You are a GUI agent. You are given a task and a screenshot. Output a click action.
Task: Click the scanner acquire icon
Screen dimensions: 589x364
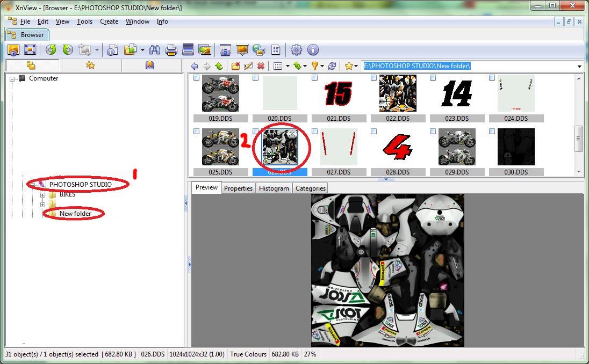click(188, 49)
